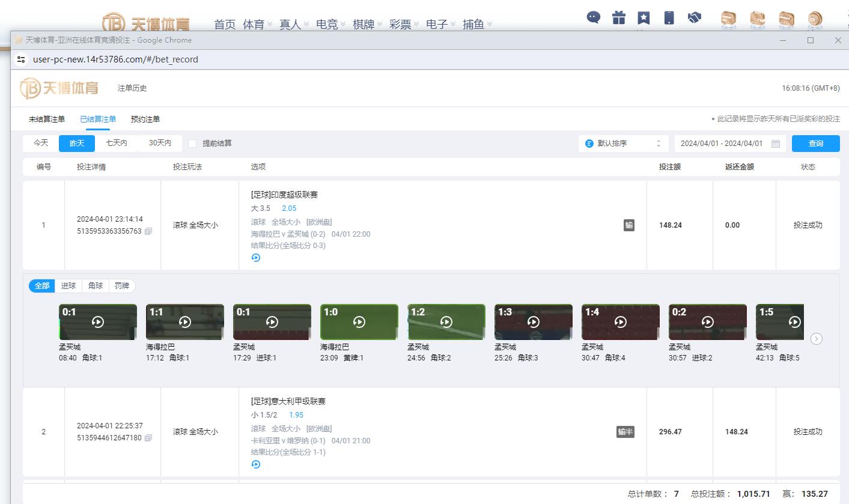Play 30:57 goal 2 clip
This screenshot has width=849, height=504.
708,322
